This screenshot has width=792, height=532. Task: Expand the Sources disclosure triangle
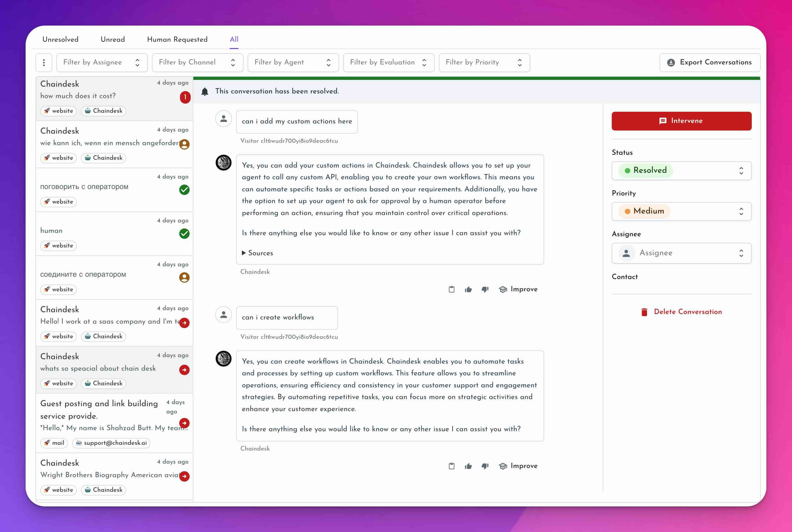(244, 253)
